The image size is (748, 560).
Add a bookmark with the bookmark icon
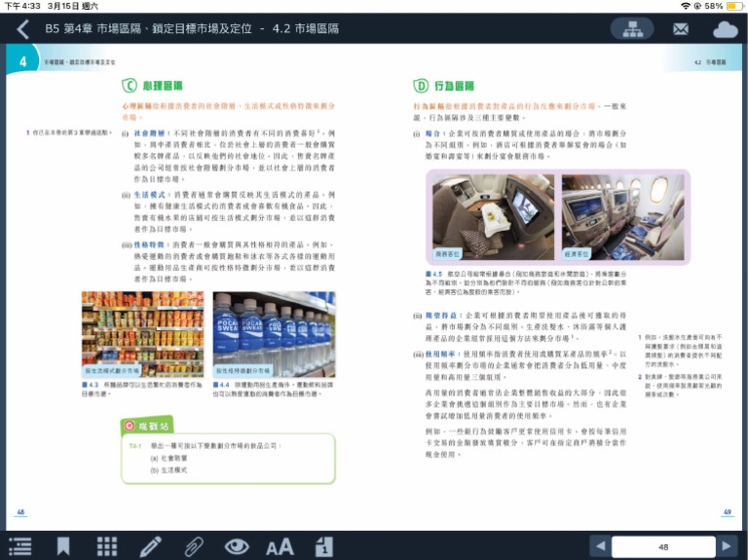[63, 546]
